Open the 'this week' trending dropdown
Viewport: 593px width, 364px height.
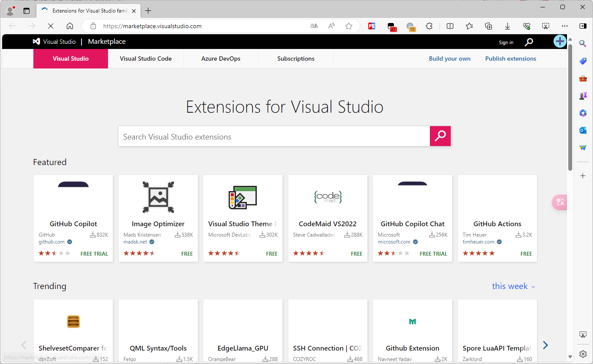514,286
